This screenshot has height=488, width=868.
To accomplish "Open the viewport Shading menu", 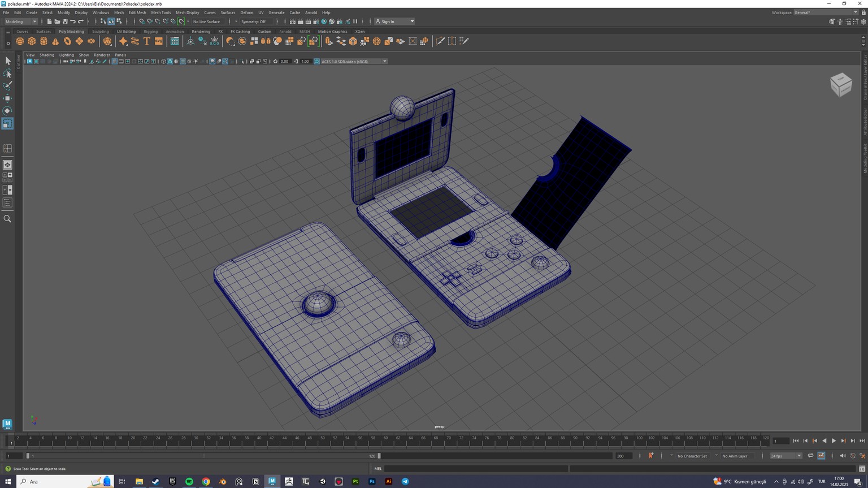I will [x=47, y=55].
